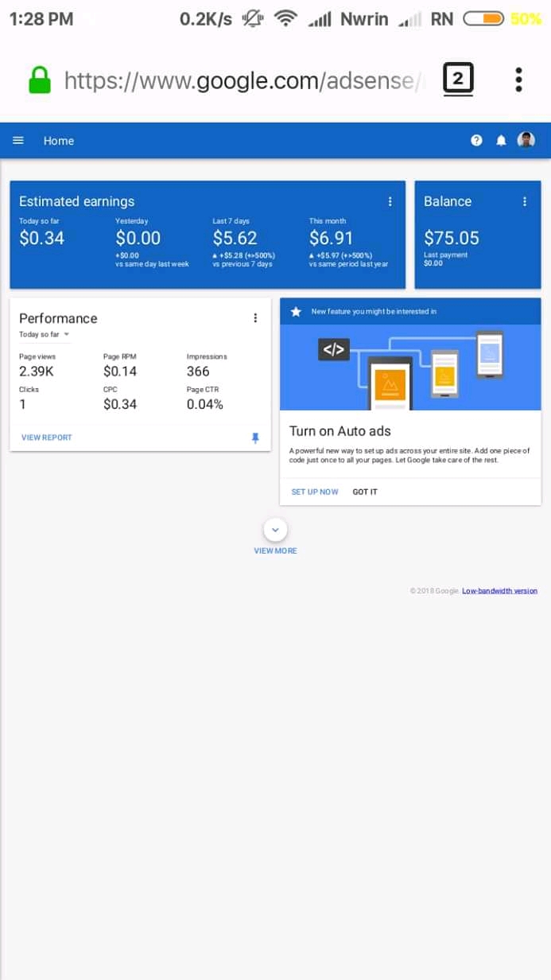Click the VIEW MORE label
This screenshot has width=551, height=980.
[x=275, y=550]
